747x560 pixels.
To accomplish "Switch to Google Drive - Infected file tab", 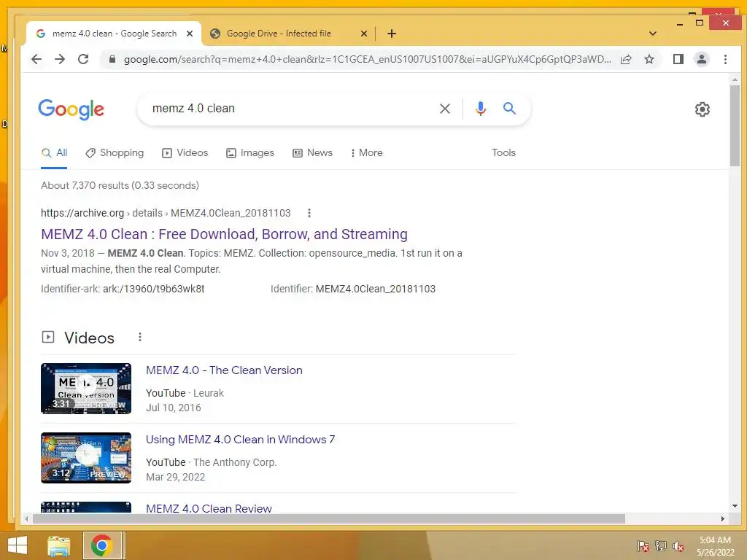I will pyautogui.click(x=279, y=34).
